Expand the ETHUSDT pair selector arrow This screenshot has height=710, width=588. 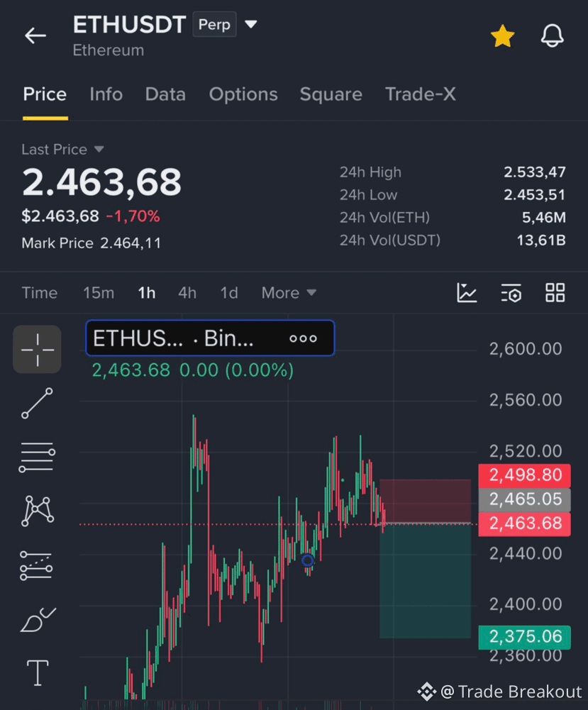point(251,24)
